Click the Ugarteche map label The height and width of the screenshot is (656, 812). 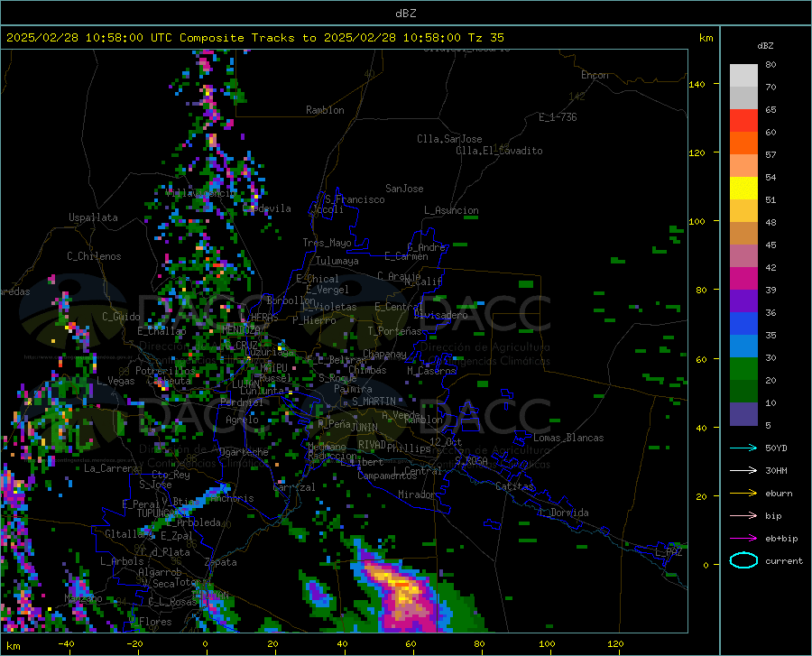(244, 452)
